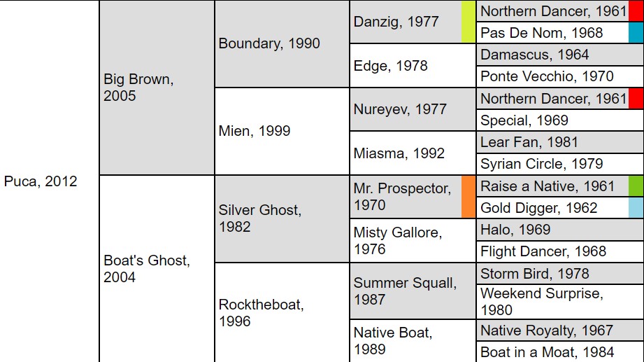The height and width of the screenshot is (362, 644).
Task: Click the Silver Ghost, 1982 entry
Action: point(282,218)
